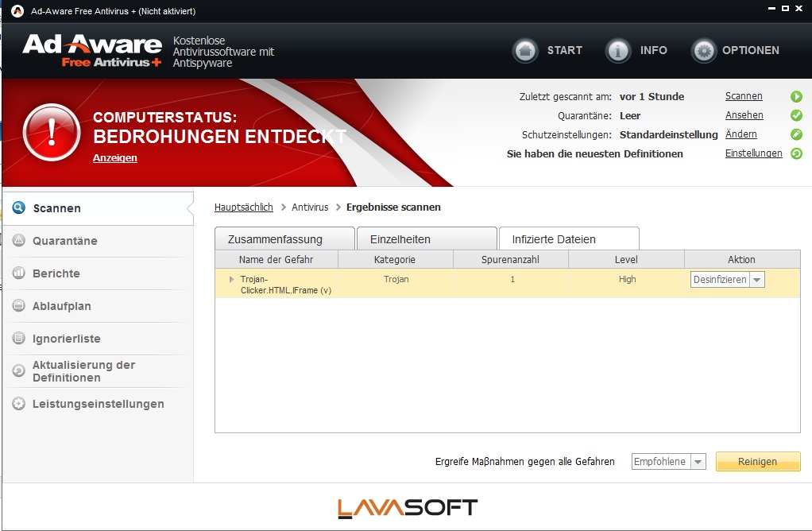Viewport: 812px width, 531px height.
Task: Click the Berichte chart icon
Action: click(x=18, y=273)
